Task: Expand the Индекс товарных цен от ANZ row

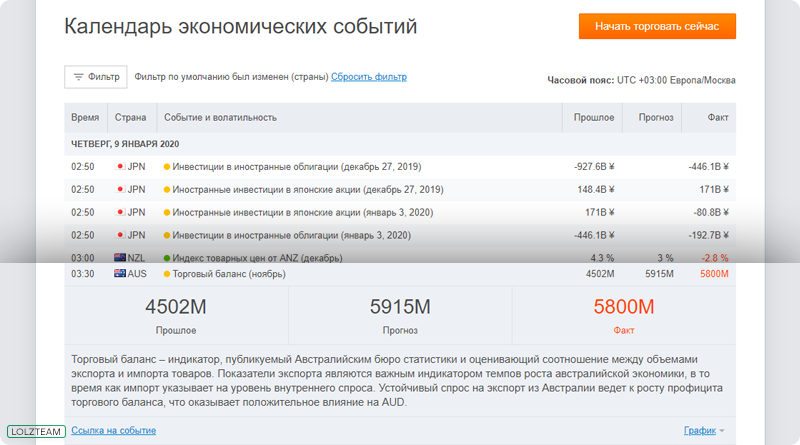Action: coord(400,258)
